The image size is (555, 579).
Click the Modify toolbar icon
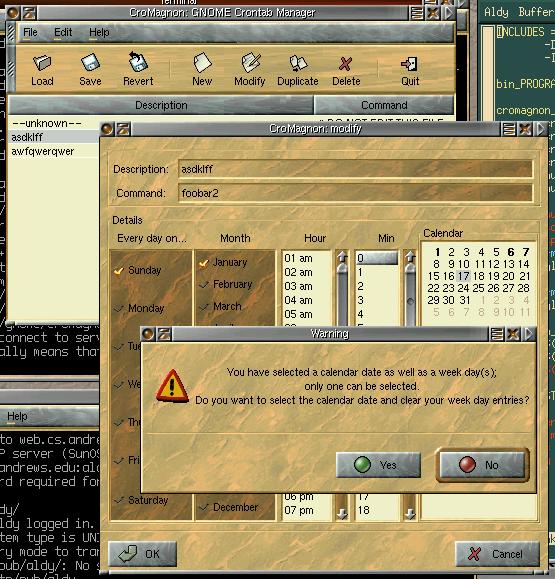250,62
